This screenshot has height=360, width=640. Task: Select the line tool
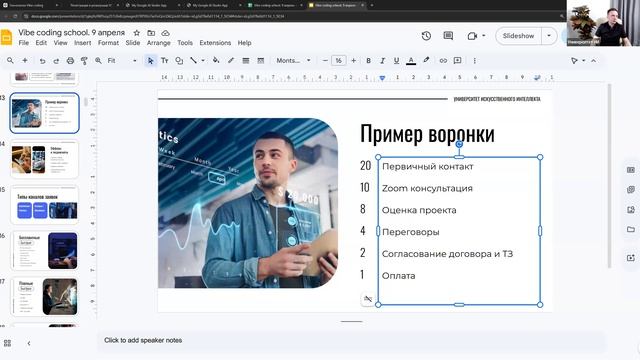(x=193, y=60)
